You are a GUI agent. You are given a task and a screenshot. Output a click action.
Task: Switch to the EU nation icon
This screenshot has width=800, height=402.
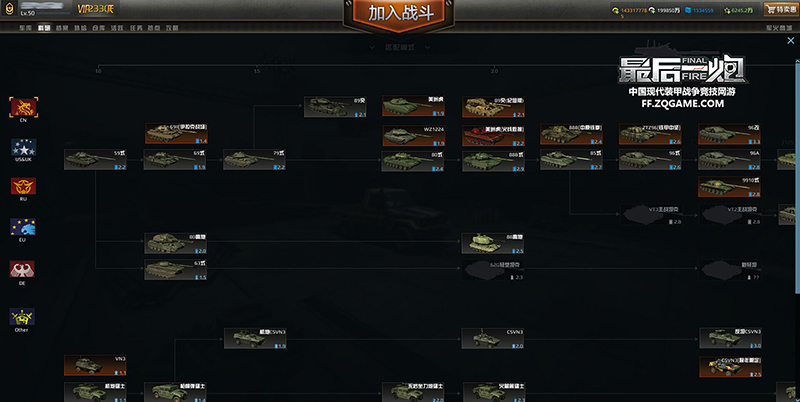(x=22, y=227)
